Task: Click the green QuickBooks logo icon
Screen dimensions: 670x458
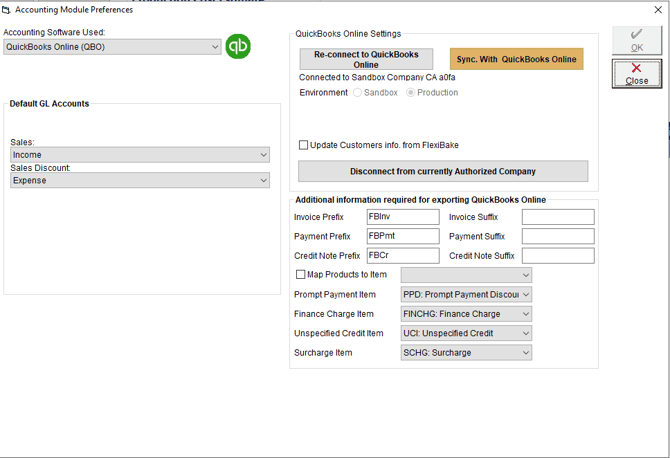Action: (238, 46)
